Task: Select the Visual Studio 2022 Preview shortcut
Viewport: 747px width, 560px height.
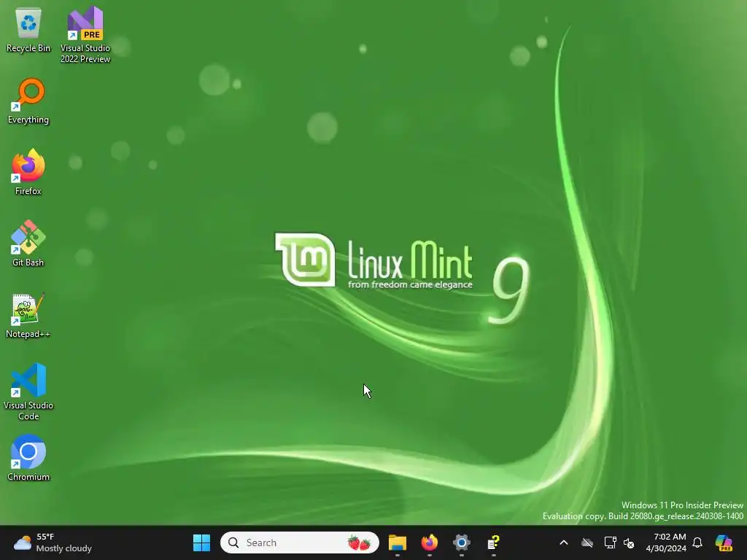Action: [85, 35]
